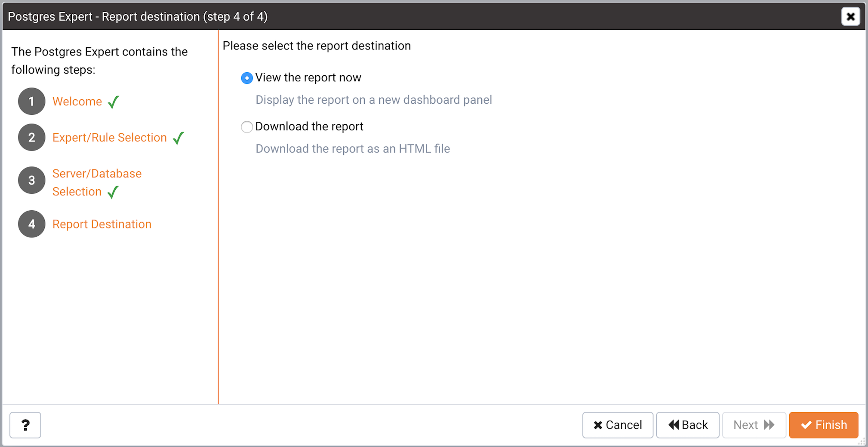Close the dialog with the X icon
This screenshot has width=868, height=447.
click(x=850, y=17)
